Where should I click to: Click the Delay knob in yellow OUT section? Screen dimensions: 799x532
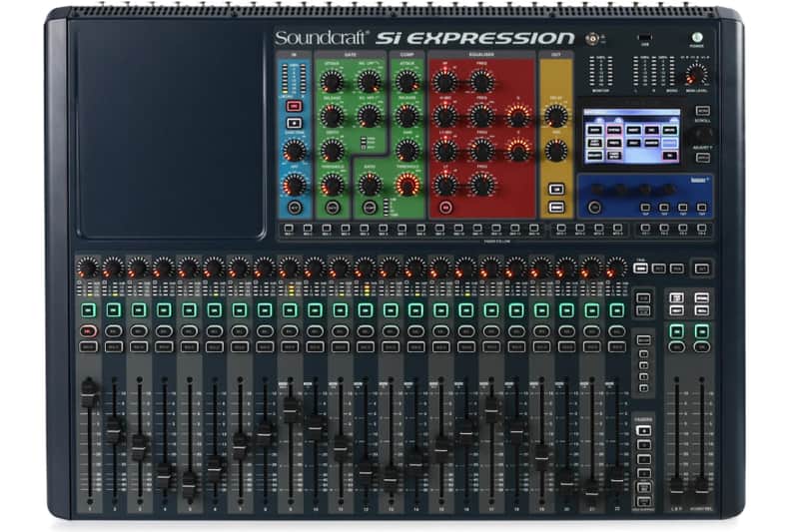pyautogui.click(x=555, y=116)
